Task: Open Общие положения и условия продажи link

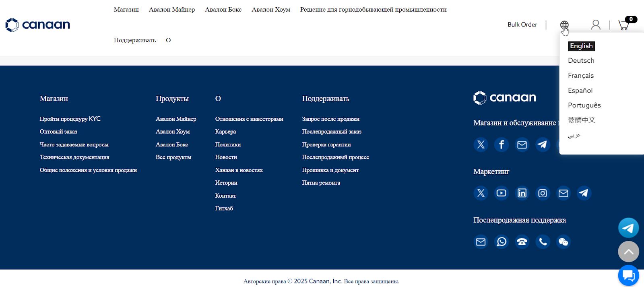Action: [x=88, y=170]
